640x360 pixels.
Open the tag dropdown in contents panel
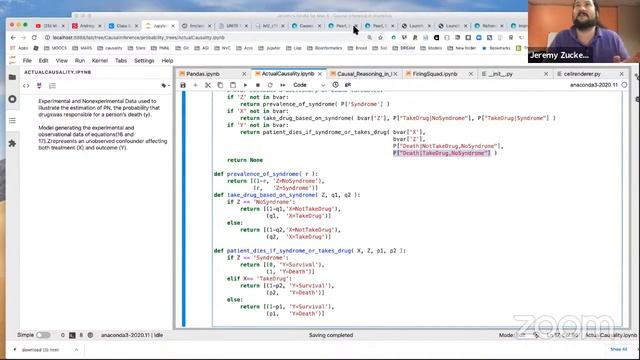(x=165, y=86)
